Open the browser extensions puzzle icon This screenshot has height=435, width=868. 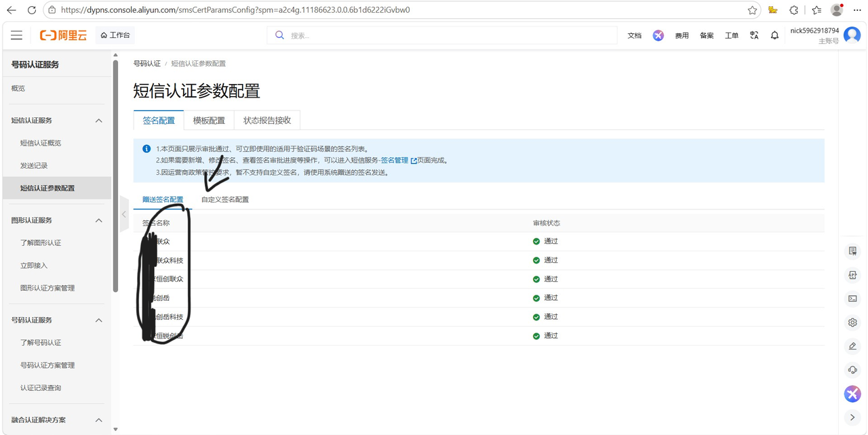[794, 10]
